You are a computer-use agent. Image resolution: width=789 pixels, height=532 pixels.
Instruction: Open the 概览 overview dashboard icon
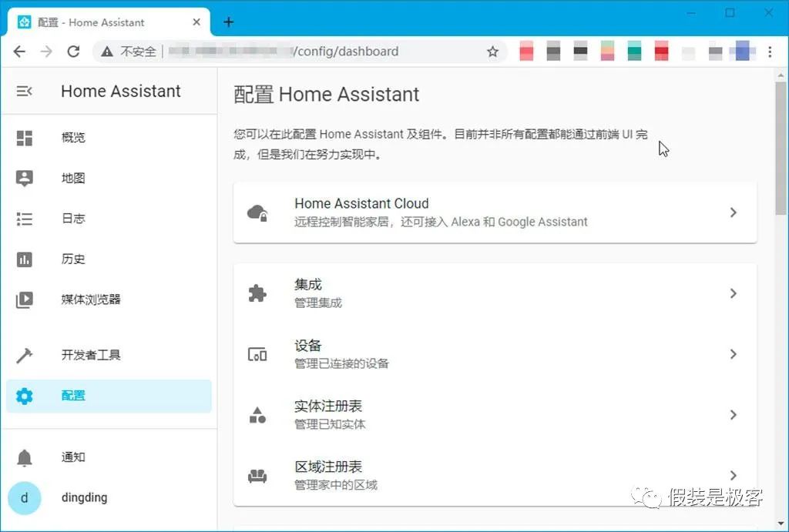click(24, 138)
